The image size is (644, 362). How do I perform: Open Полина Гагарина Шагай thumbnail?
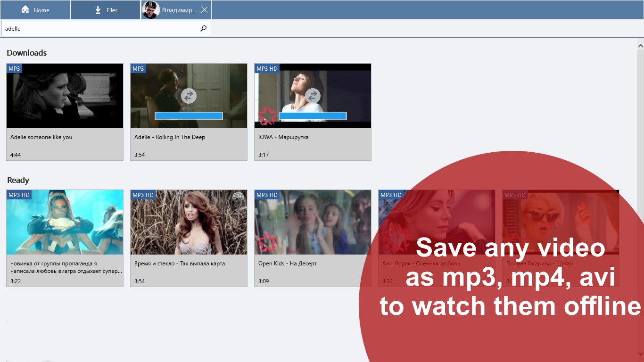pyautogui.click(x=561, y=222)
